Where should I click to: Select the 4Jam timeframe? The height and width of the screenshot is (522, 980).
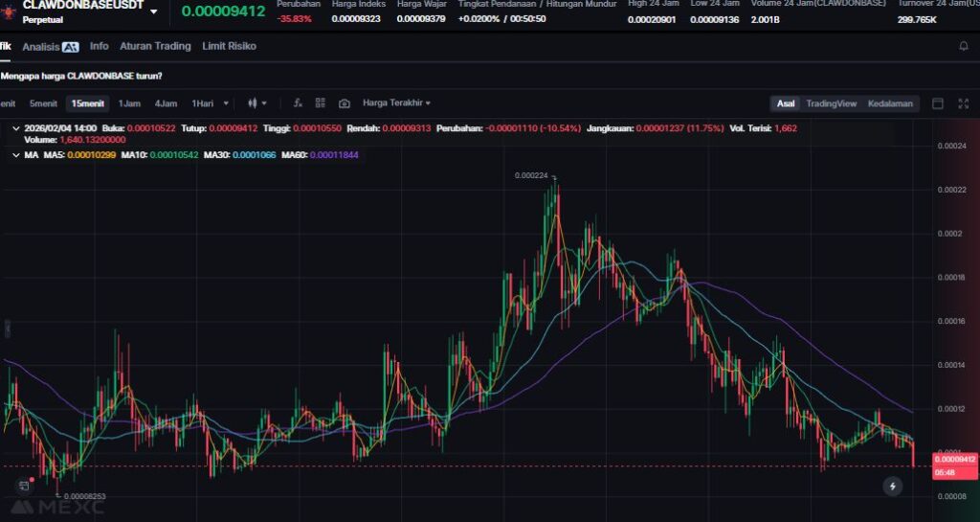(x=166, y=103)
